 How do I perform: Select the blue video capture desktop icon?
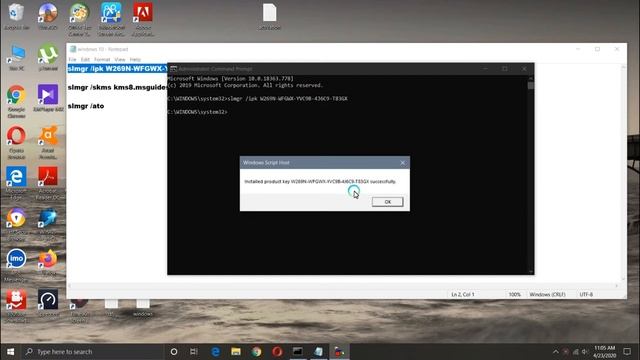click(111, 20)
